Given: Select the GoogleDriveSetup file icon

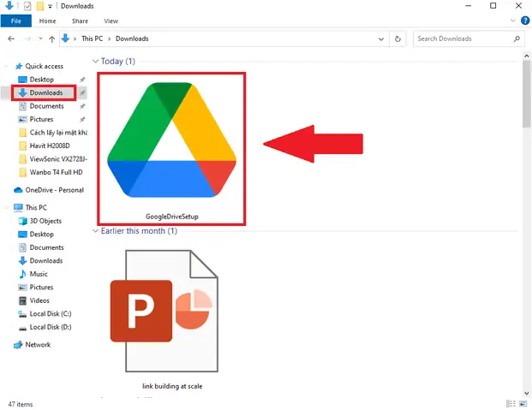Looking at the screenshot, I should [x=171, y=140].
